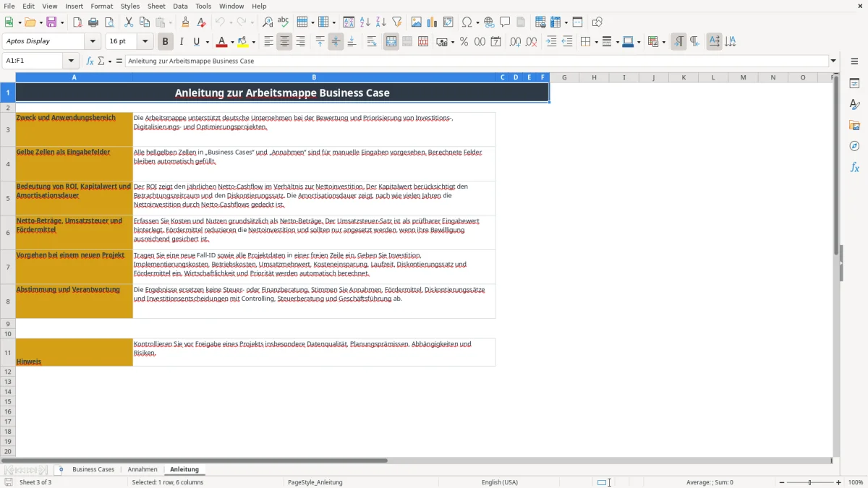Format cell as date
Image resolution: width=868 pixels, height=488 pixels.
(x=496, y=42)
